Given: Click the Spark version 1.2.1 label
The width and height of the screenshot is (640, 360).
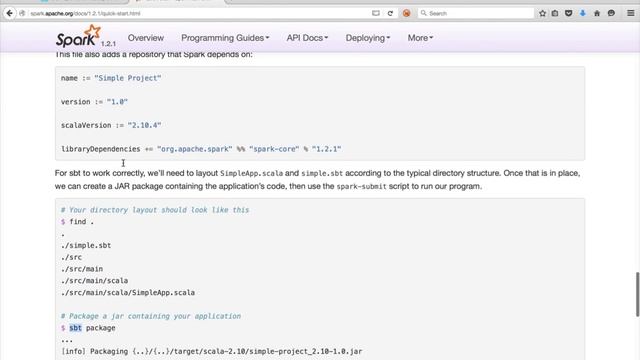Looking at the screenshot, I should (108, 44).
